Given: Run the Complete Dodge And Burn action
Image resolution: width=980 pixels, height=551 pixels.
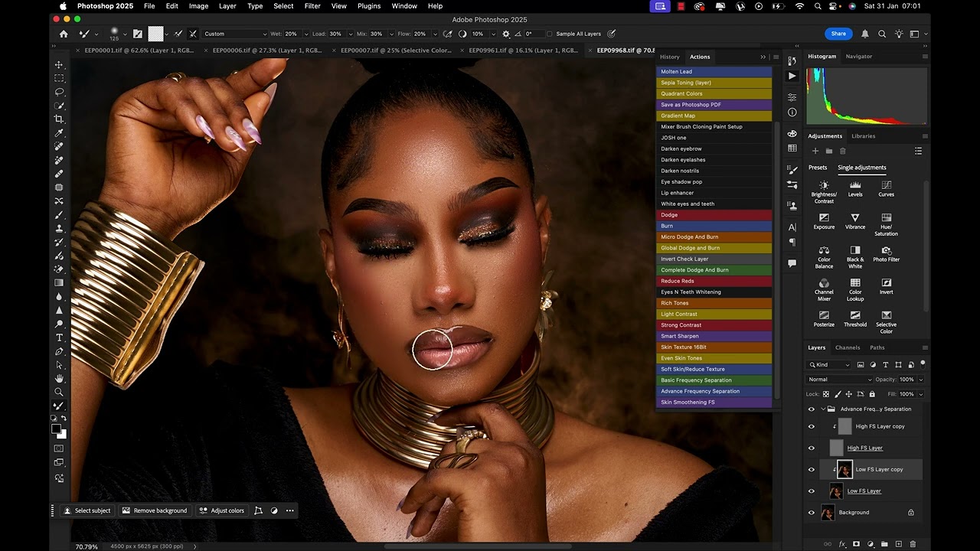Looking at the screenshot, I should coord(714,270).
